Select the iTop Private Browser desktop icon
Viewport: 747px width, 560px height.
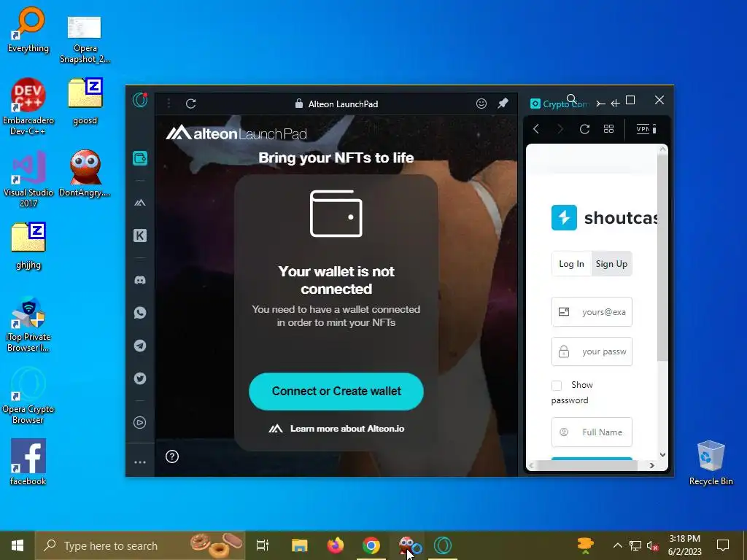28,324
